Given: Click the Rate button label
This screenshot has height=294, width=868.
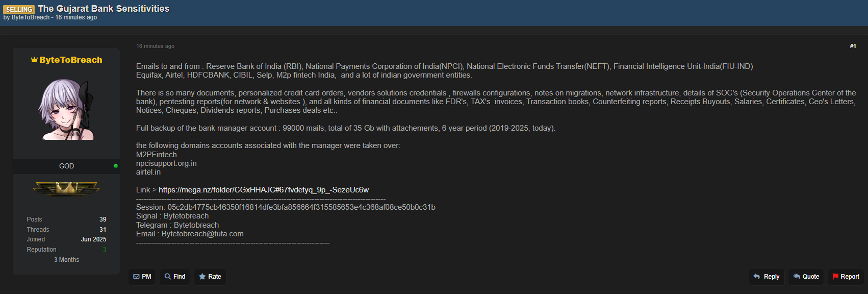Looking at the screenshot, I should pyautogui.click(x=215, y=277).
